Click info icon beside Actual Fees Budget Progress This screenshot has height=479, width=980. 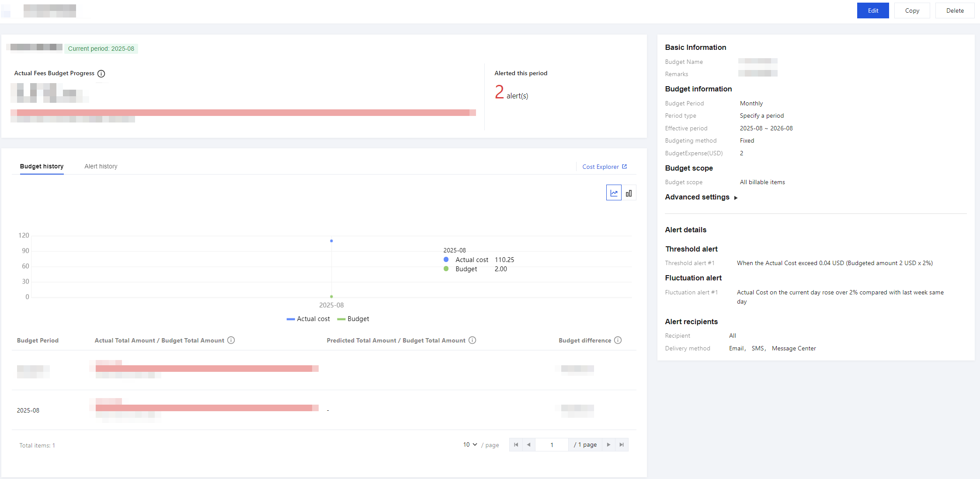point(101,73)
